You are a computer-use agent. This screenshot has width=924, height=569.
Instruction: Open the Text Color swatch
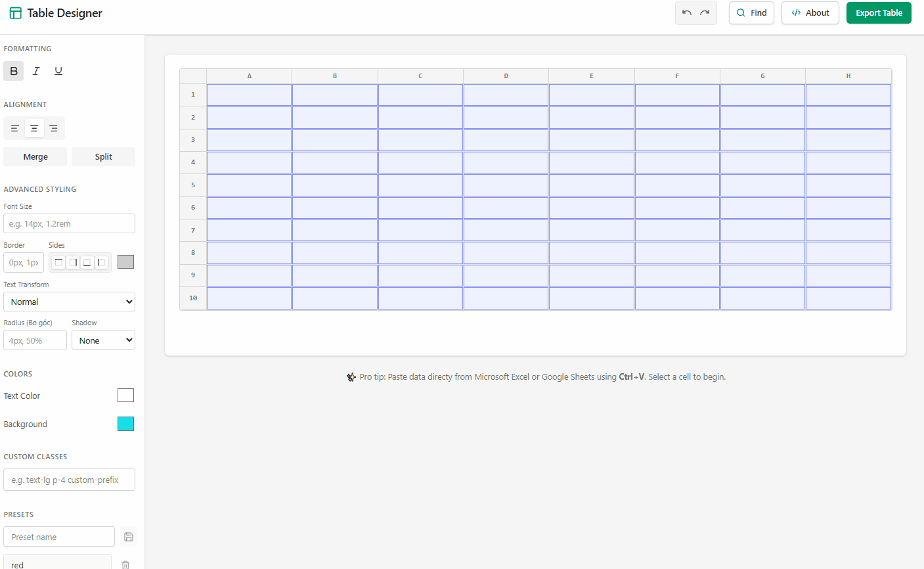coord(126,395)
